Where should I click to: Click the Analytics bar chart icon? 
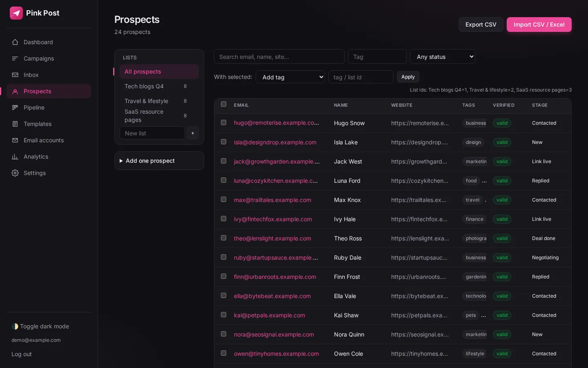[15, 157]
